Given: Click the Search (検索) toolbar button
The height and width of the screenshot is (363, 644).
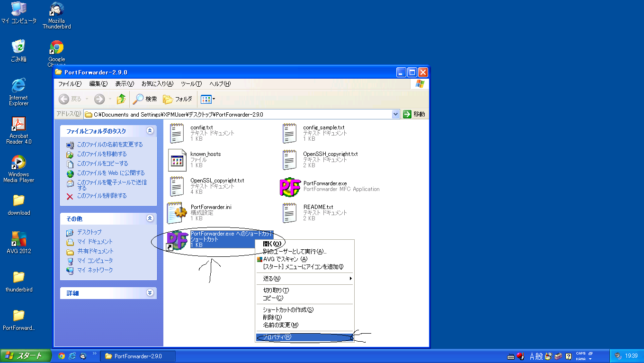Looking at the screenshot, I should 145,99.
